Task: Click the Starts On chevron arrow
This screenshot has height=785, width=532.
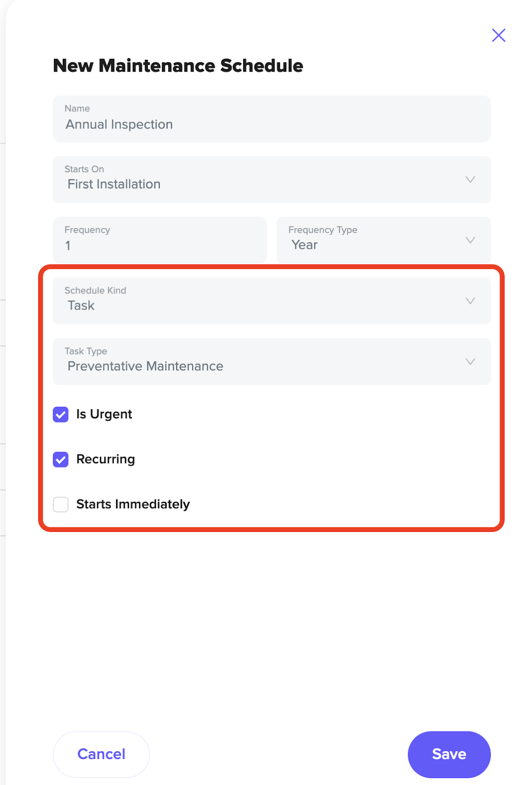Action: (x=470, y=180)
